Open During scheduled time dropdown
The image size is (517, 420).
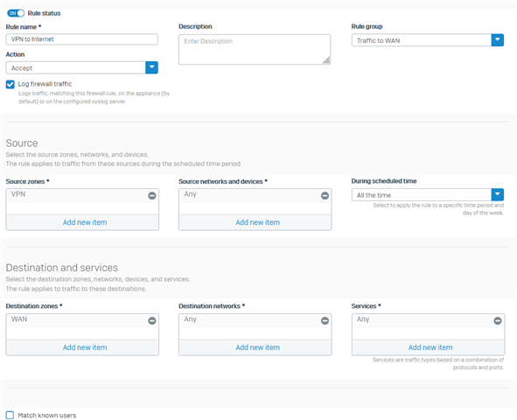coord(498,194)
